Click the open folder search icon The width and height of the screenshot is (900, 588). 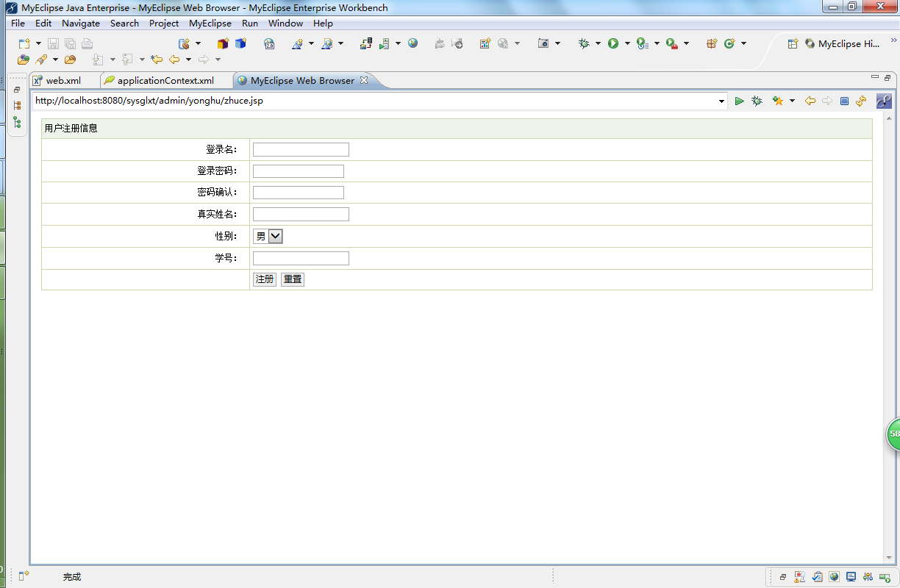tap(70, 60)
